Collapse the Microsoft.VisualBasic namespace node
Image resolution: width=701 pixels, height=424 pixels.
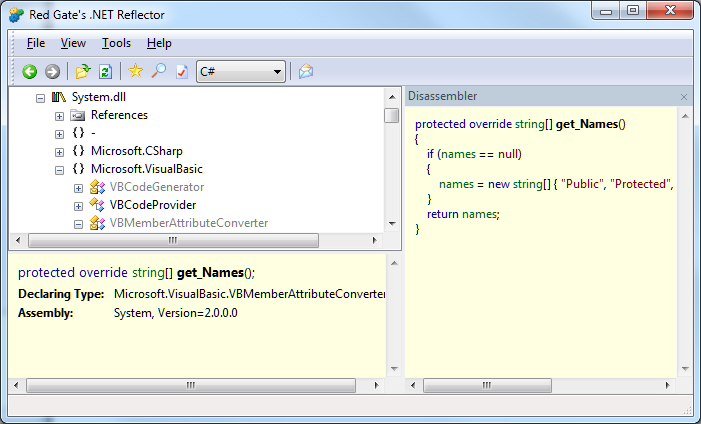[x=59, y=170]
